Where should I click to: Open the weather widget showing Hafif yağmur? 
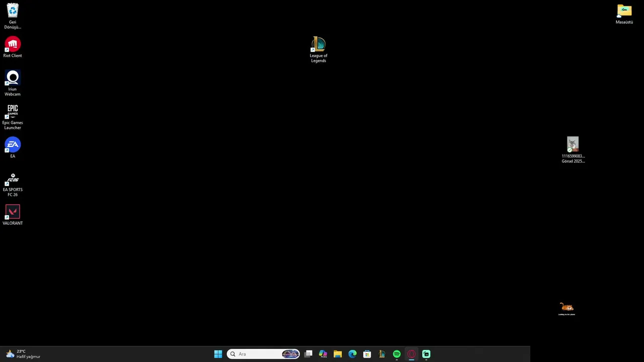point(23,354)
